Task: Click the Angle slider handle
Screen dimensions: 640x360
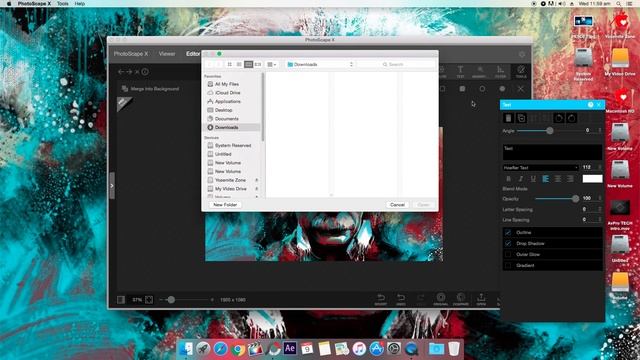Action: point(550,131)
